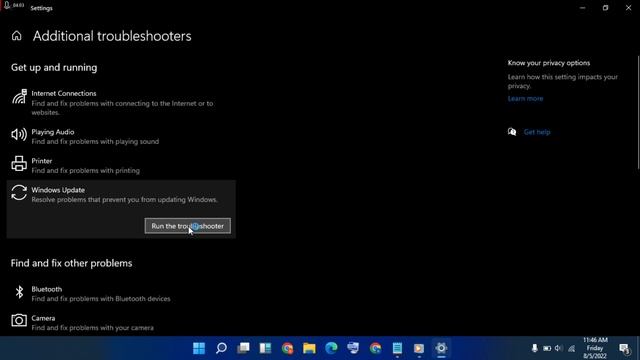Restore down the Settings window
This screenshot has width=640, height=360.
tap(605, 8)
